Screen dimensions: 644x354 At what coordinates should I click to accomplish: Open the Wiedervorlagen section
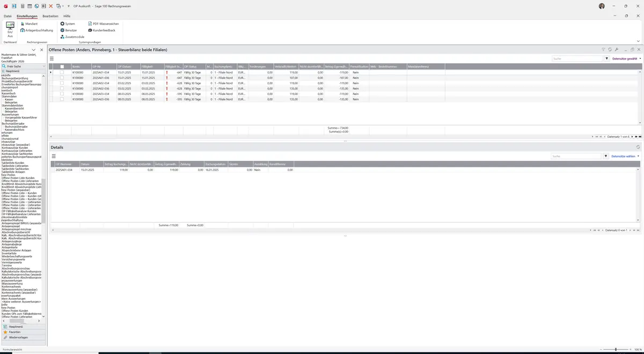[23, 337]
